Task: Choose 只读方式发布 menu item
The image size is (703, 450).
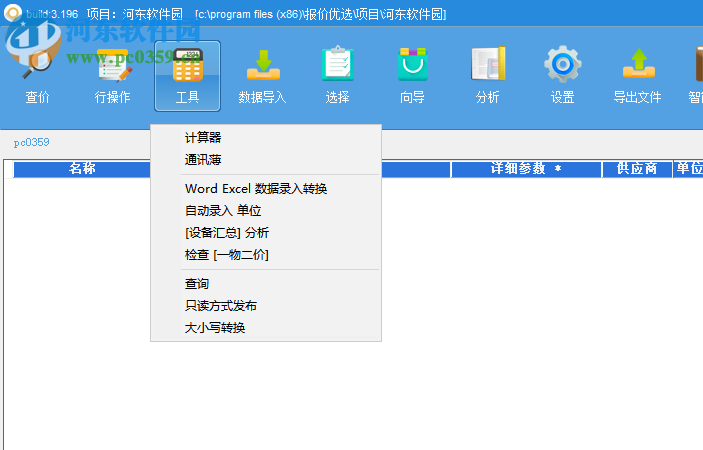Action: [x=266, y=306]
